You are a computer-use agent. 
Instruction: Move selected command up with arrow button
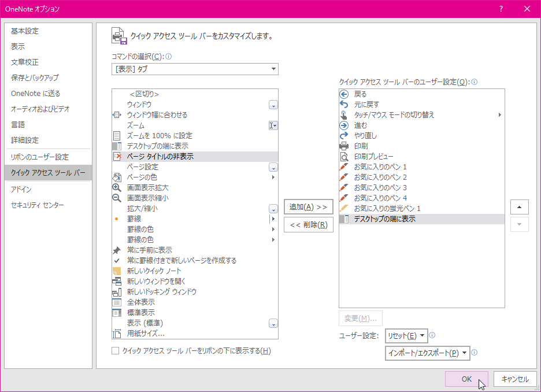(519, 207)
